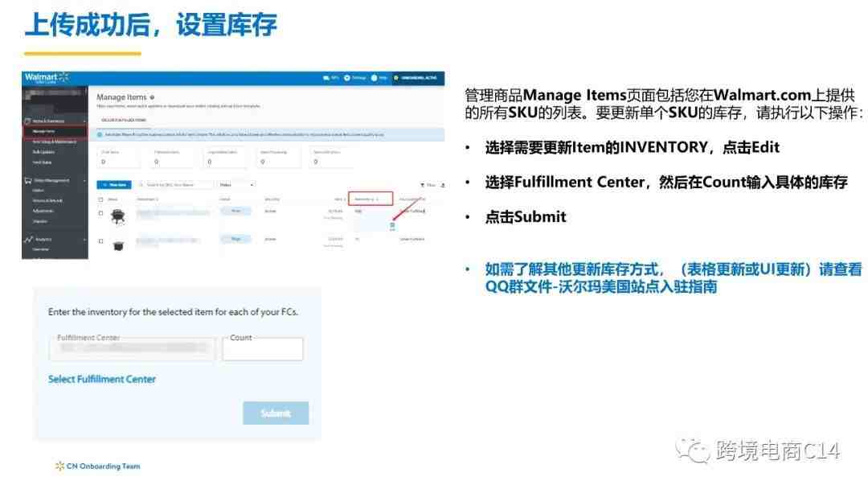Open Bulk Updates in the sidebar
The height and width of the screenshot is (489, 868).
pyautogui.click(x=43, y=152)
